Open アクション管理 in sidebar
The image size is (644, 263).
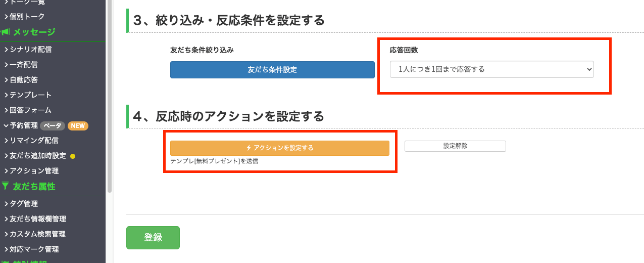point(34,171)
